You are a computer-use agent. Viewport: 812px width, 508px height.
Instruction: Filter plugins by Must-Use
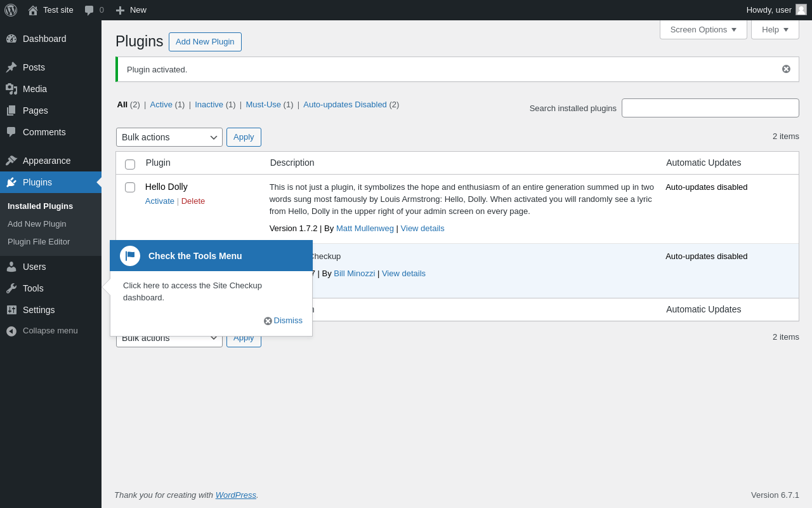click(263, 105)
